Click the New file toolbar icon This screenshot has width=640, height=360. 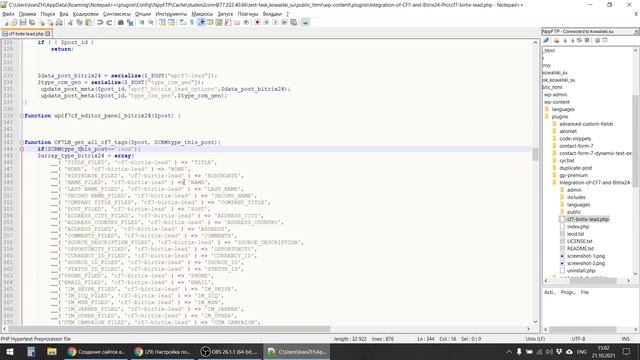6,22
